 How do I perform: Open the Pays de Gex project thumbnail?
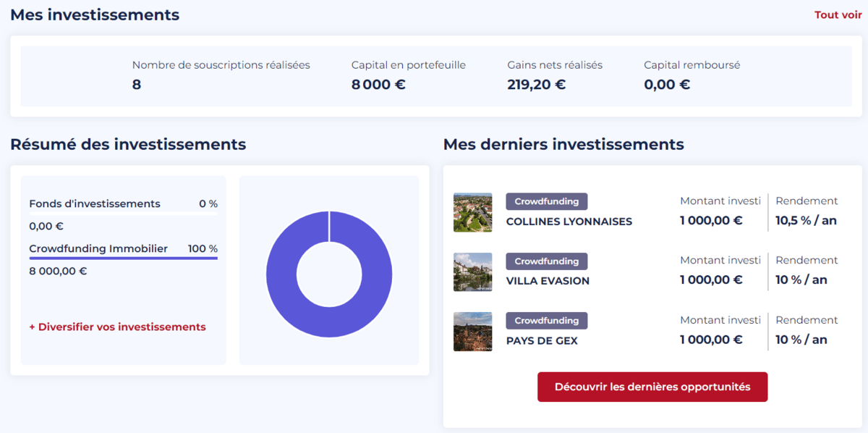[472, 331]
